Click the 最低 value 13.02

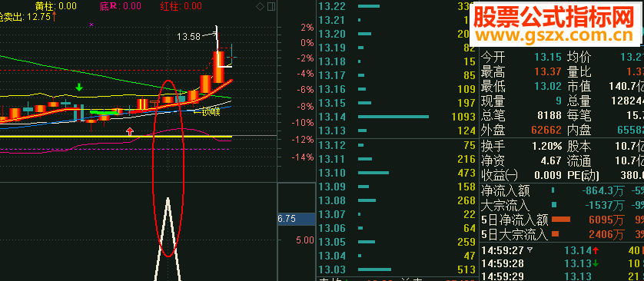tap(548, 87)
